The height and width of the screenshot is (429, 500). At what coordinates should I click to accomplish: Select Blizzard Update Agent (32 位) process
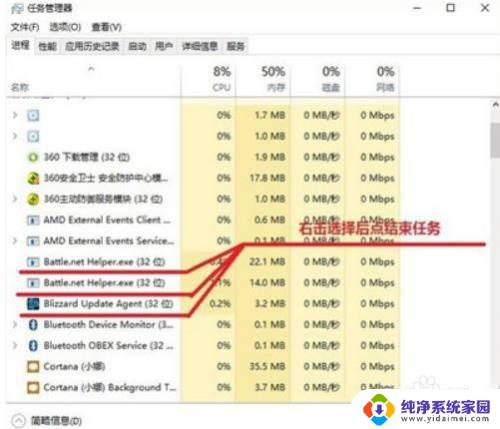click(x=108, y=304)
